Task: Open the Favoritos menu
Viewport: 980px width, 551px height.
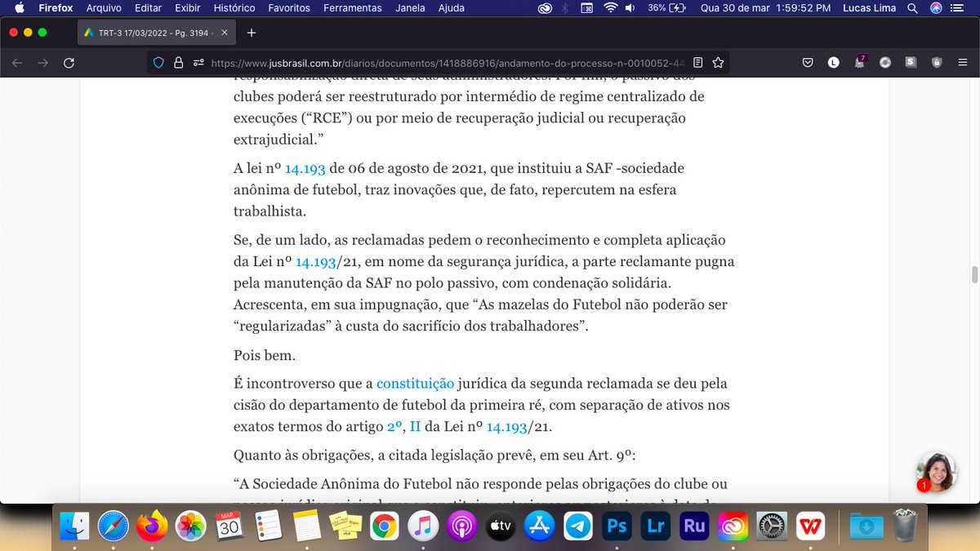Action: coord(289,8)
